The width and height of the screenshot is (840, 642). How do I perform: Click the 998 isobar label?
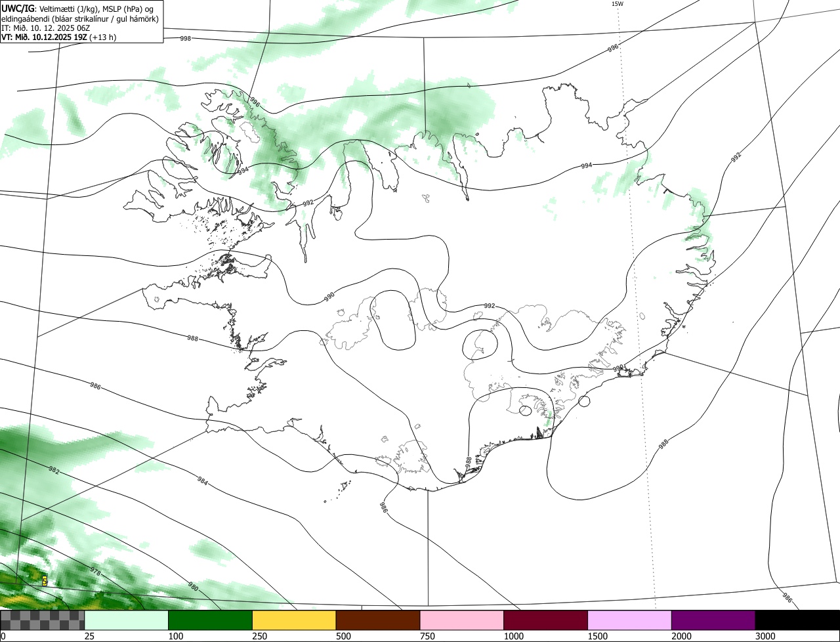click(x=185, y=39)
